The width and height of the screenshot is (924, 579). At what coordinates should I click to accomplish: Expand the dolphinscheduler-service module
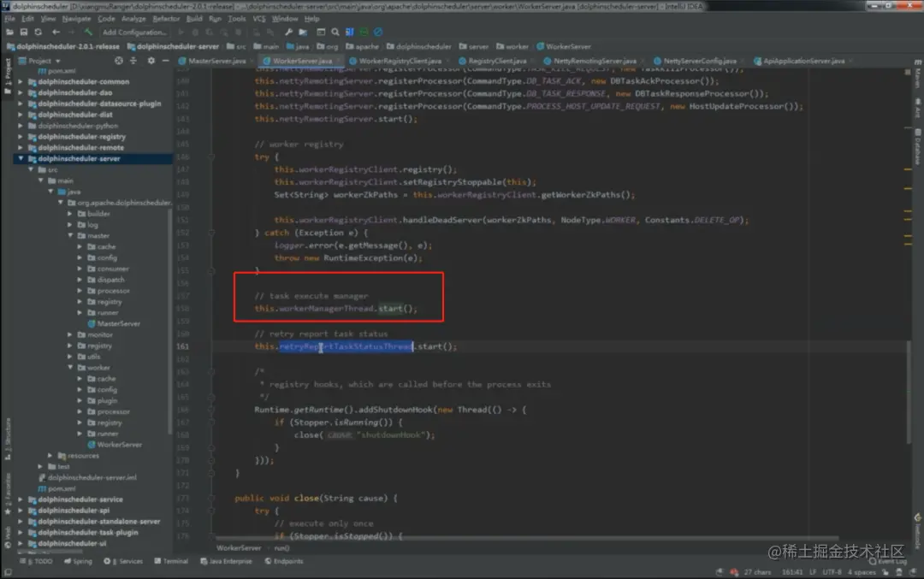pyautogui.click(x=21, y=499)
